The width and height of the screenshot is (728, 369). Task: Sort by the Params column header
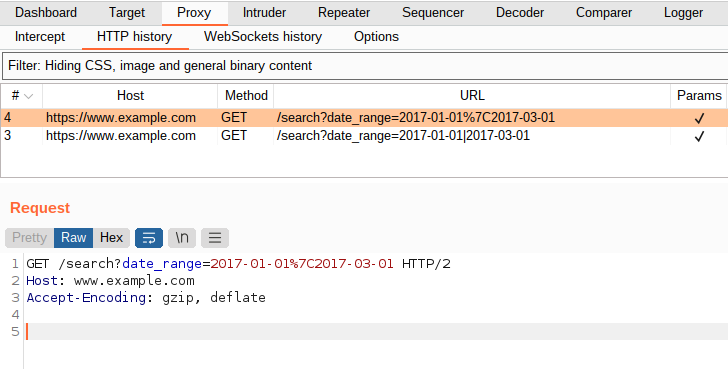[x=699, y=96]
